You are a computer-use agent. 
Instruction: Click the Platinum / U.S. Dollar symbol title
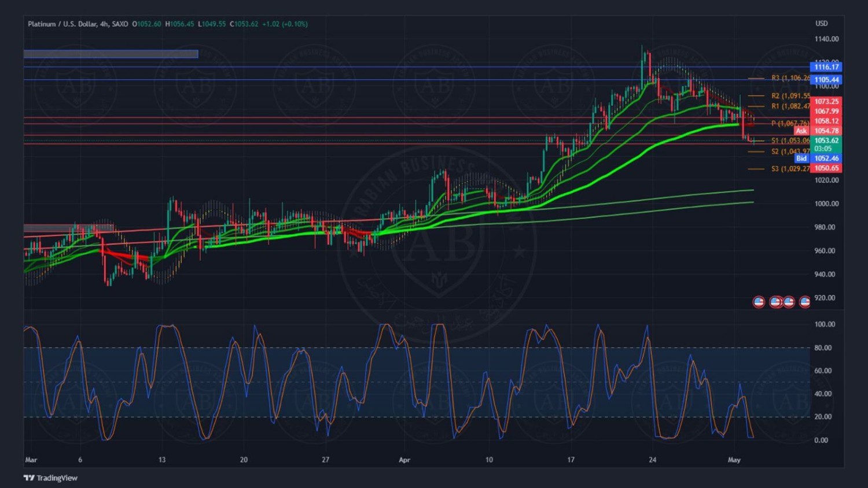(78, 24)
